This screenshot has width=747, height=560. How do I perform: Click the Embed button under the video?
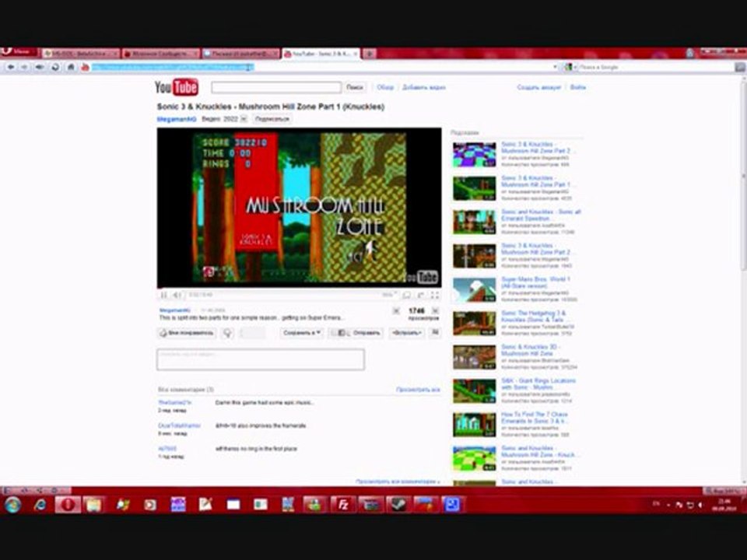[407, 333]
